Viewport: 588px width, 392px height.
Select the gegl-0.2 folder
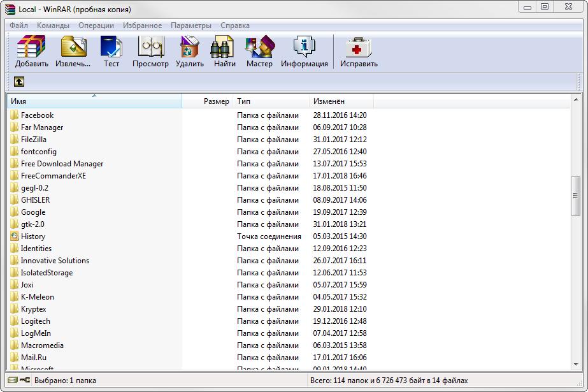34,187
